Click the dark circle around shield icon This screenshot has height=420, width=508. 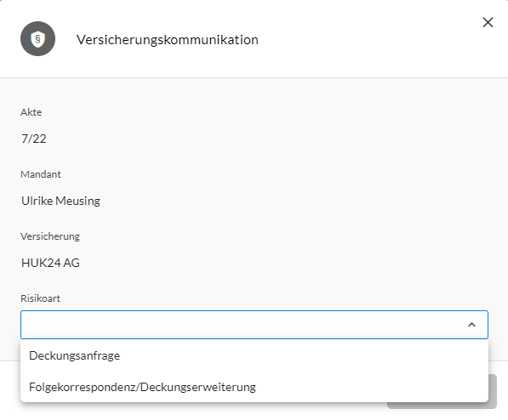click(x=37, y=39)
